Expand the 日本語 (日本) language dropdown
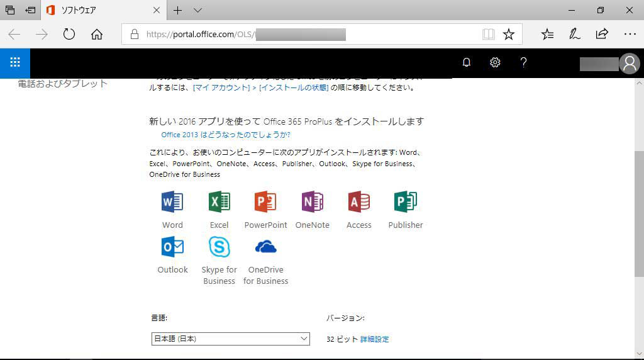Viewport: 644px width, 360px height. click(230, 339)
